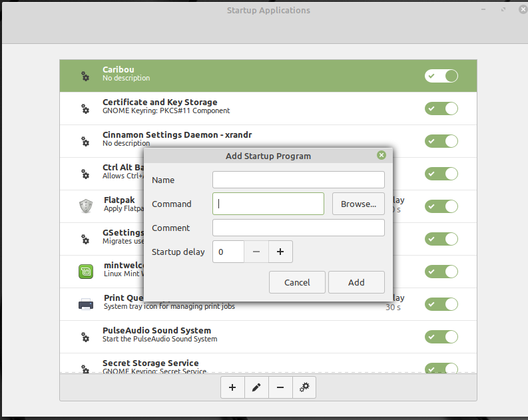Select the mintwelcome green logo icon
This screenshot has height=420, width=528.
click(86, 272)
